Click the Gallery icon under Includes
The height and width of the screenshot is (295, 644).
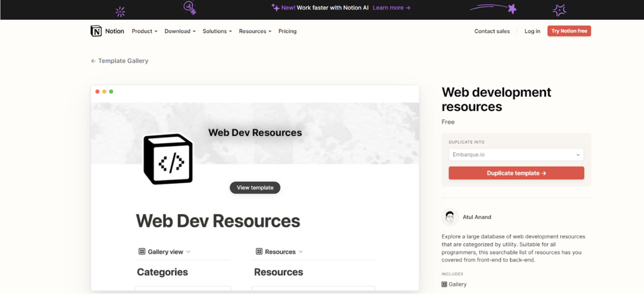coord(444,284)
